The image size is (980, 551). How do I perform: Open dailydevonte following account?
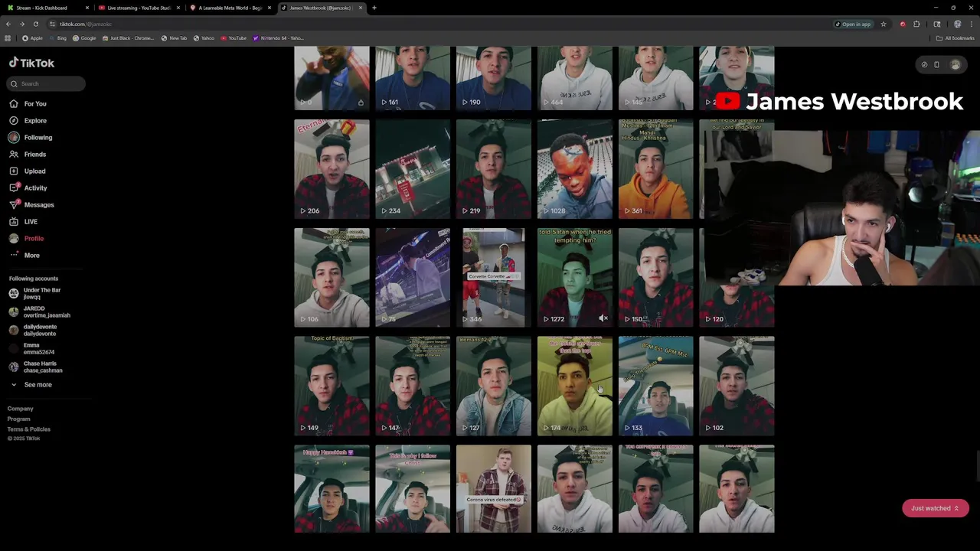click(x=34, y=330)
